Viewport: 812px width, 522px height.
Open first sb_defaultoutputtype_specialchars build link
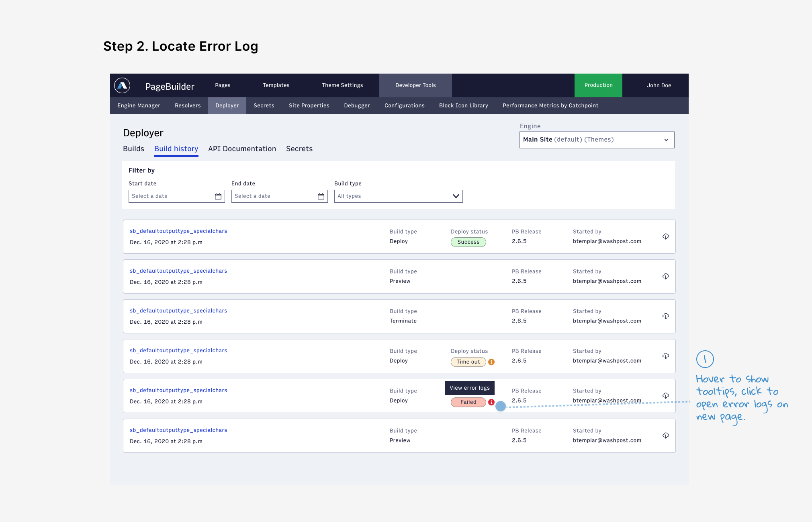pyautogui.click(x=178, y=231)
